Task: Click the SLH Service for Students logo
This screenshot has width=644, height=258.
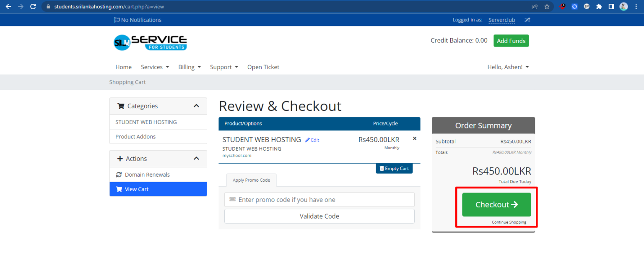Action: click(x=150, y=42)
